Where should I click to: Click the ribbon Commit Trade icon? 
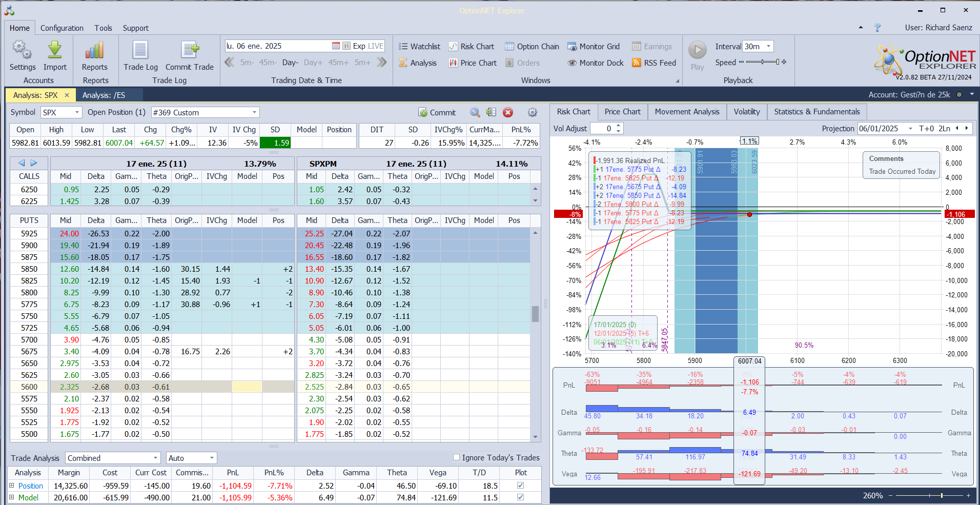pyautogui.click(x=190, y=50)
